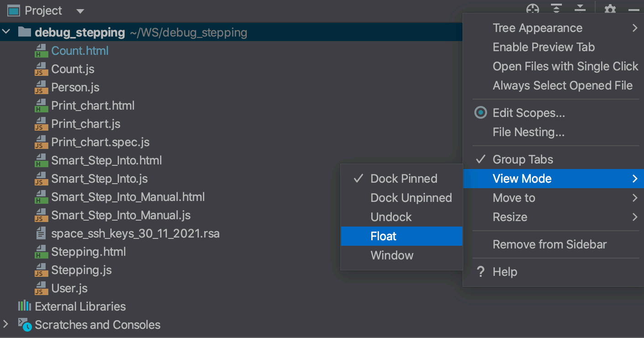Toggle the Group Tabs checkmark option
This screenshot has width=644, height=338.
point(523,159)
